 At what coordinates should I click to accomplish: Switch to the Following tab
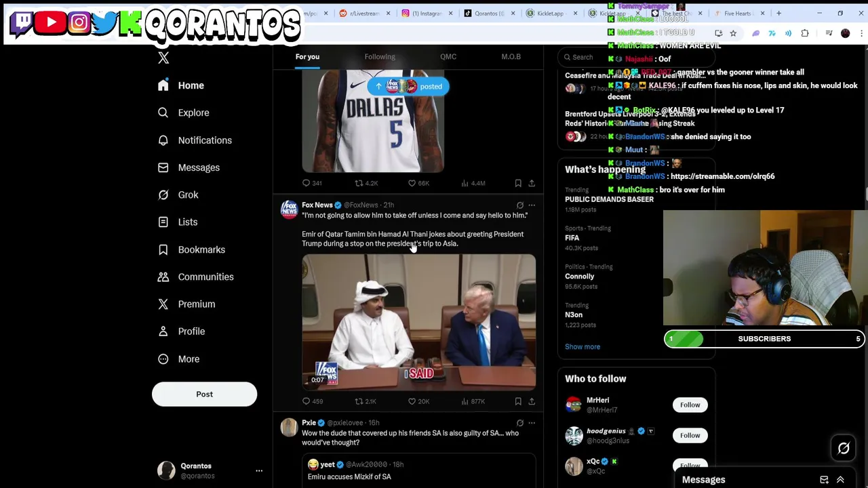(x=380, y=57)
